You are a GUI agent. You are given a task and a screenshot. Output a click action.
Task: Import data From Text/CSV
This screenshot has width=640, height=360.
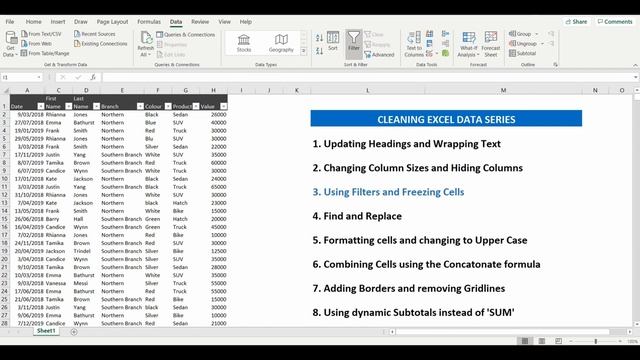41,34
